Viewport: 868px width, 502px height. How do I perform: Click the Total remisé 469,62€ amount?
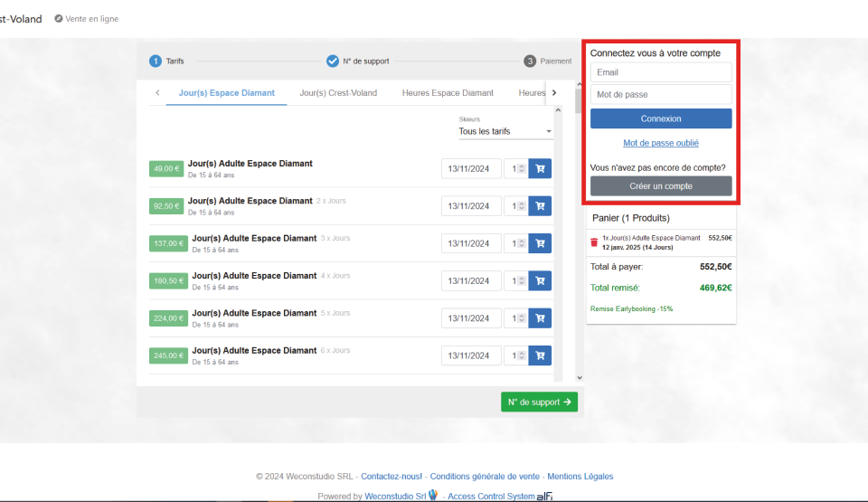[716, 288]
